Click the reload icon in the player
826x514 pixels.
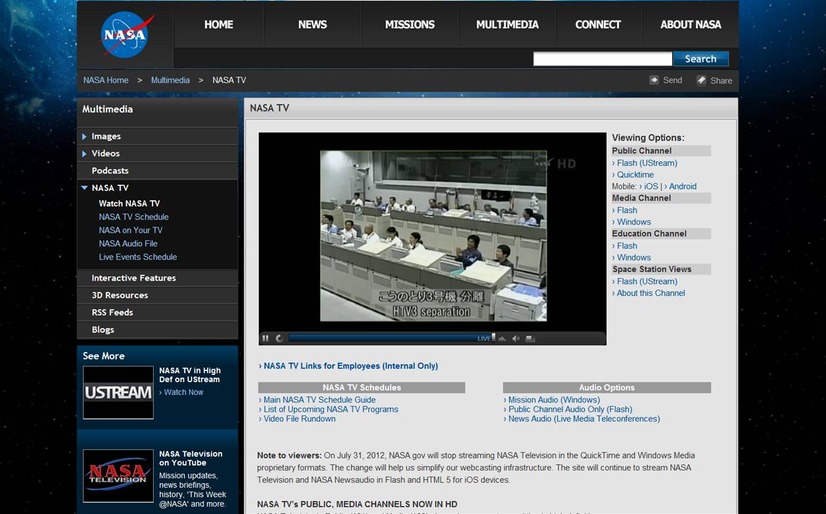click(x=279, y=339)
